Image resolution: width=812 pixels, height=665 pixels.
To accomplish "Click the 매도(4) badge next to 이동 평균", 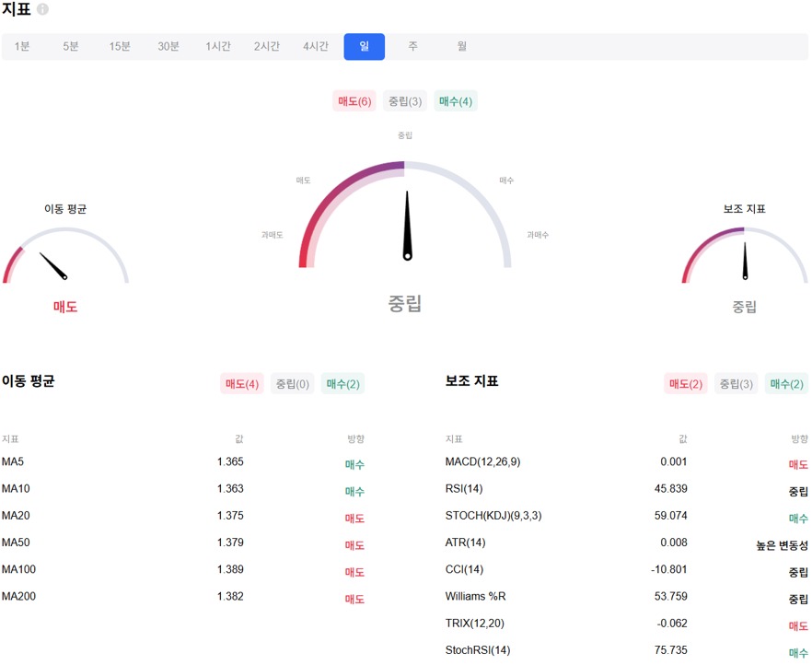I will coord(242,384).
